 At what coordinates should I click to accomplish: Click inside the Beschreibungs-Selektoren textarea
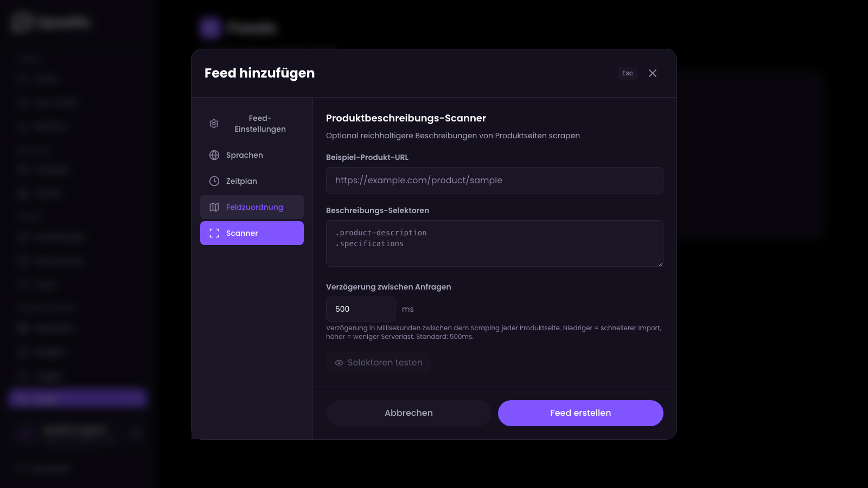click(x=494, y=243)
